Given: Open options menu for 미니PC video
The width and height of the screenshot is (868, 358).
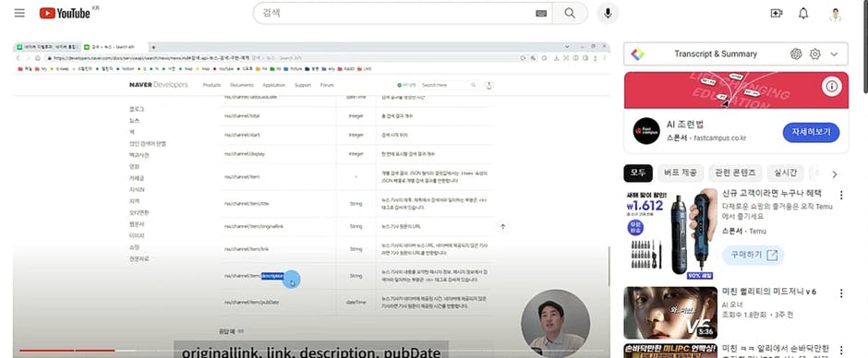Looking at the screenshot, I should point(841,351).
